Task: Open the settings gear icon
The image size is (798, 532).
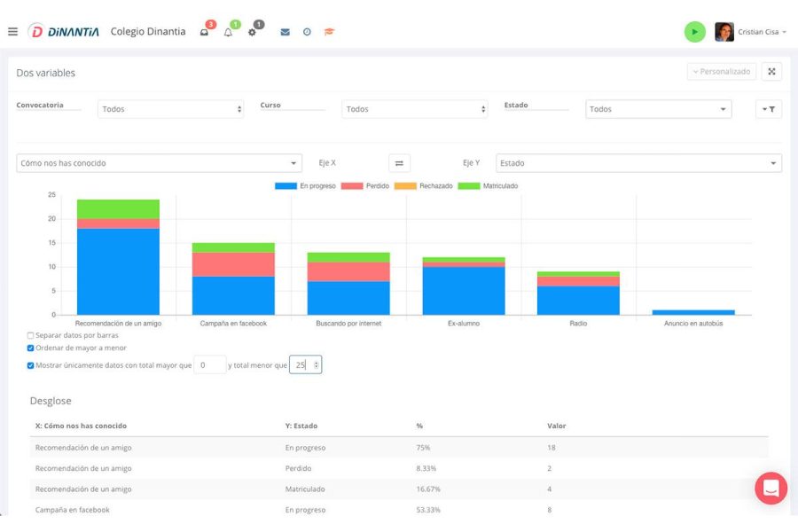Action: (x=252, y=32)
